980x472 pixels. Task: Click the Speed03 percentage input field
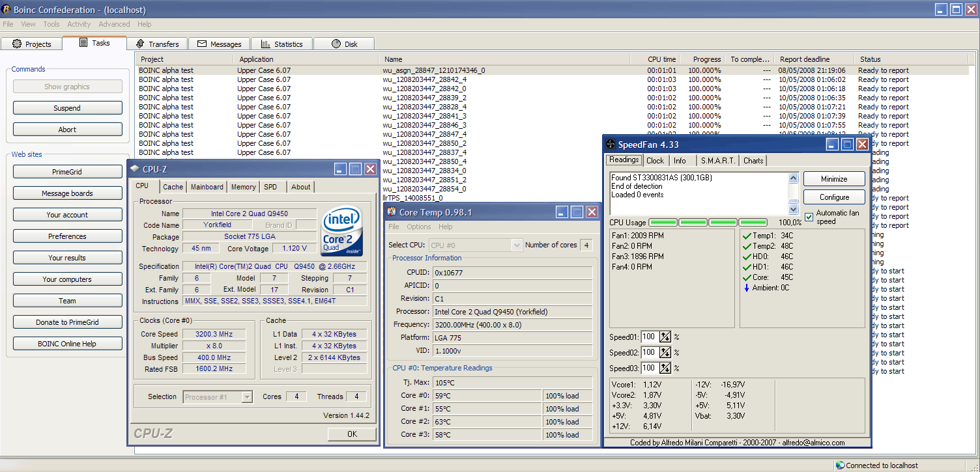pyautogui.click(x=649, y=368)
